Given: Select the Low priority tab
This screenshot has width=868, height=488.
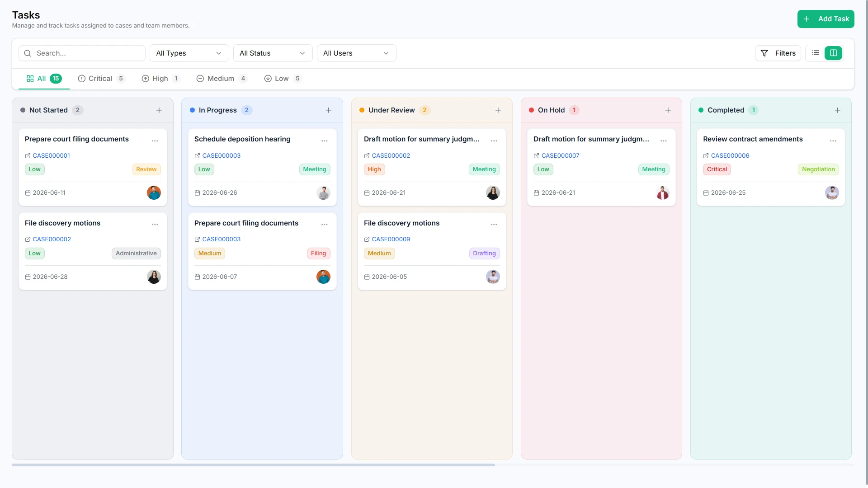Looking at the screenshot, I should (283, 79).
